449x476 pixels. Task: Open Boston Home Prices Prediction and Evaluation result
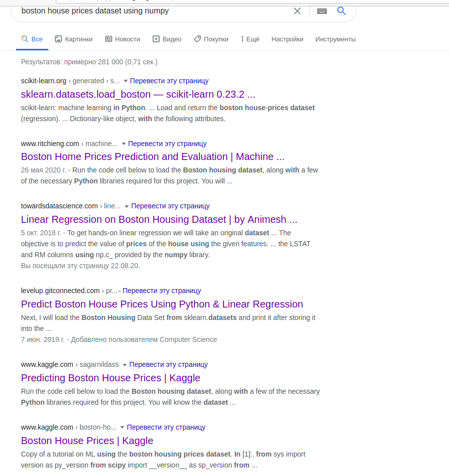coord(153,157)
